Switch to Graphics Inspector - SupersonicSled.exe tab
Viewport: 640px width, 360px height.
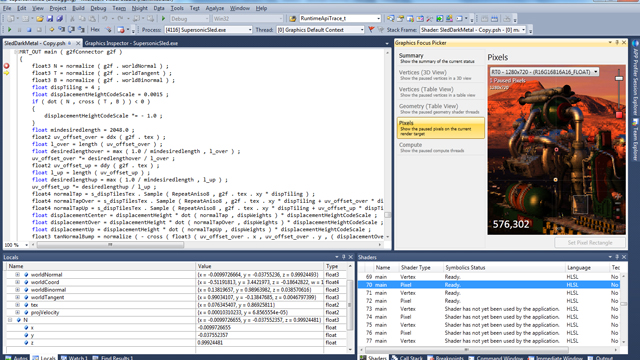click(131, 43)
